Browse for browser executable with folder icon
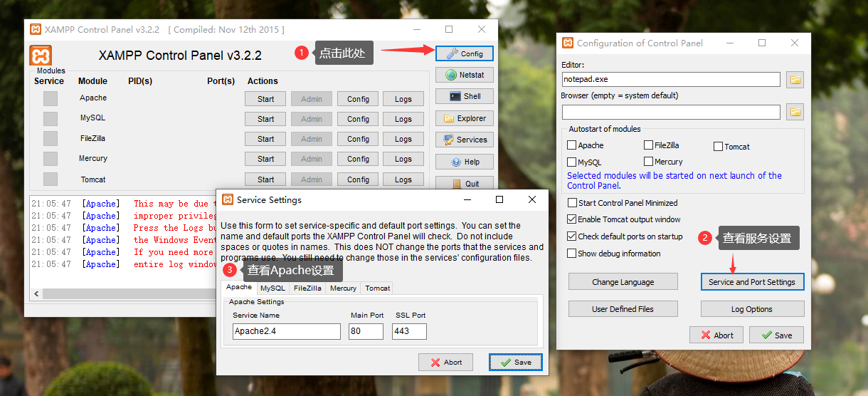 tap(795, 112)
